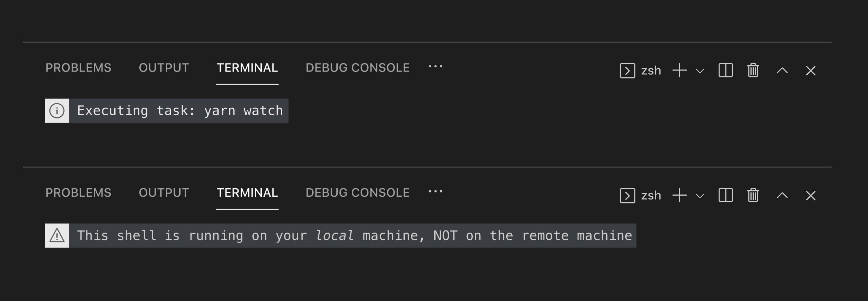The height and width of the screenshot is (301, 868).
Task: Select the zsh terminal label
Action: [x=650, y=70]
